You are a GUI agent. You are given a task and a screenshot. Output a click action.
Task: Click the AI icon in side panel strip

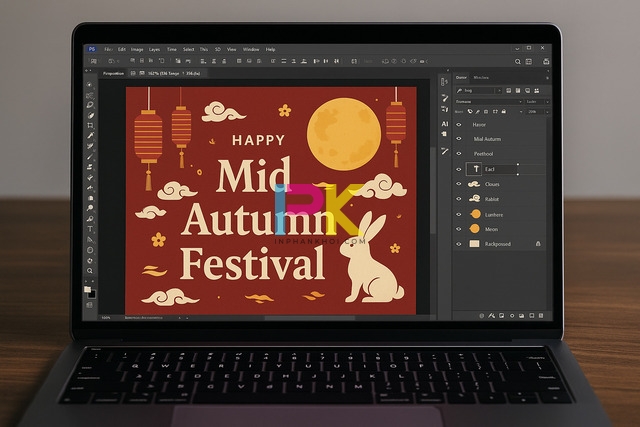445,124
